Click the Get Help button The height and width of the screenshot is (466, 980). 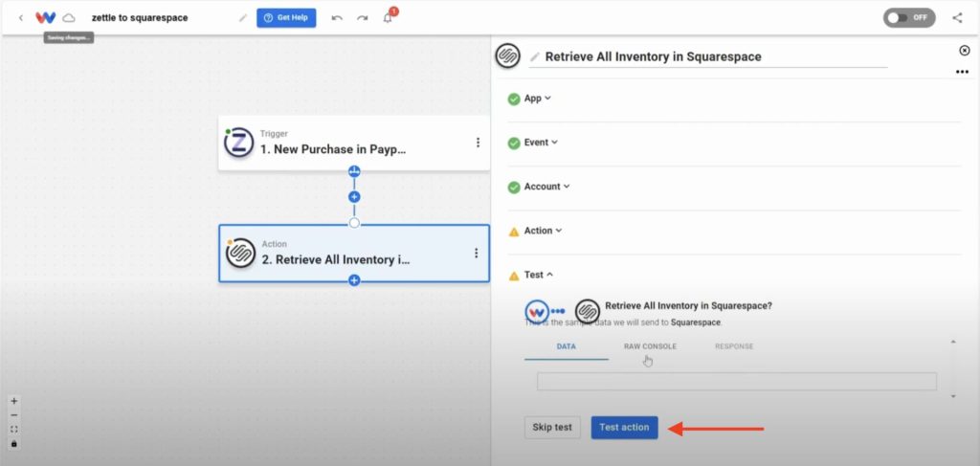click(286, 17)
